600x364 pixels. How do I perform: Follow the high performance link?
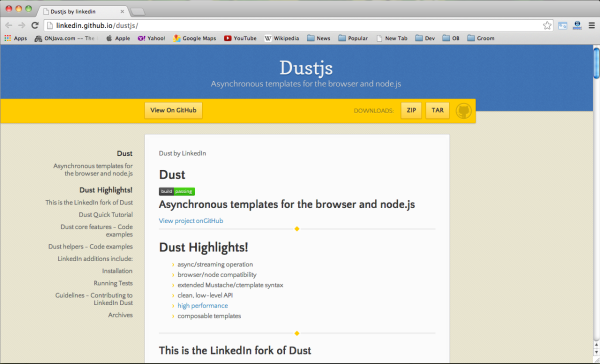203,305
